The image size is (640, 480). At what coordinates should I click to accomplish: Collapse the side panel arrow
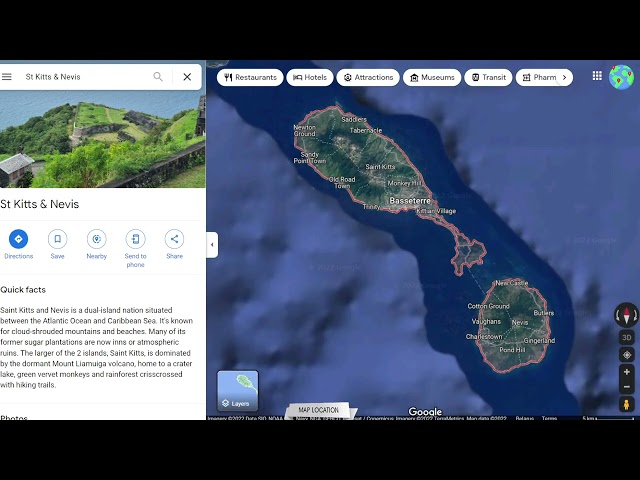[212, 245]
